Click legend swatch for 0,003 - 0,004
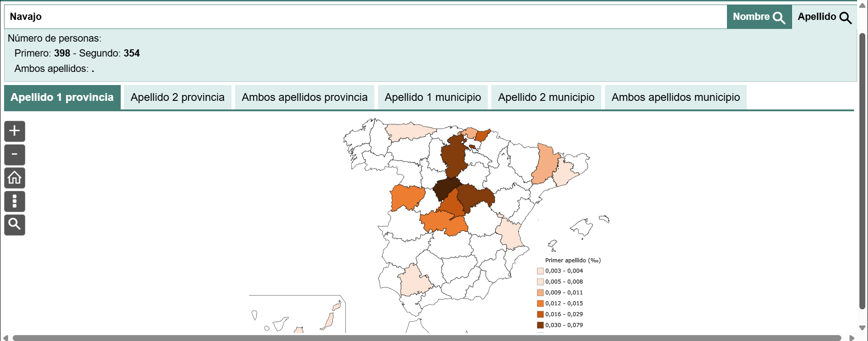The image size is (868, 341). (540, 271)
